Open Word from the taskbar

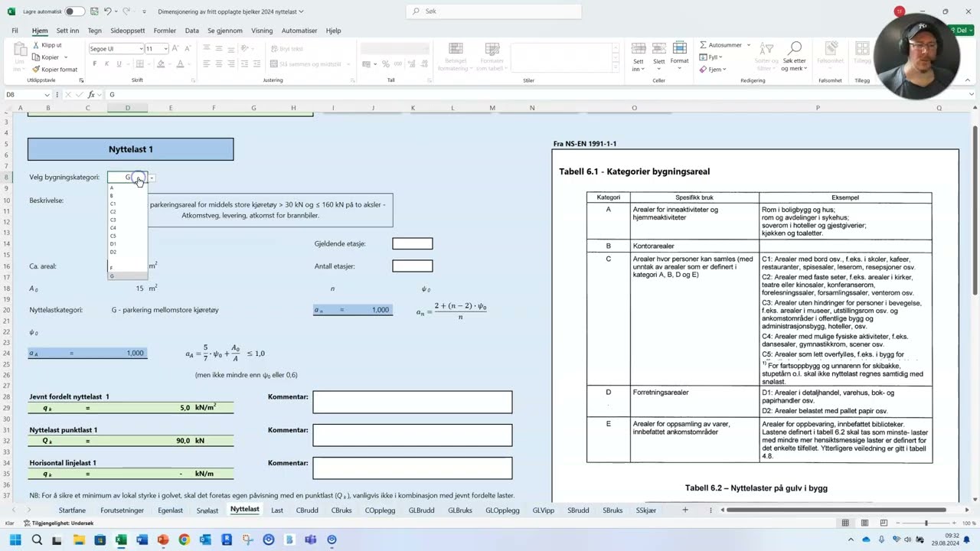coord(142,540)
